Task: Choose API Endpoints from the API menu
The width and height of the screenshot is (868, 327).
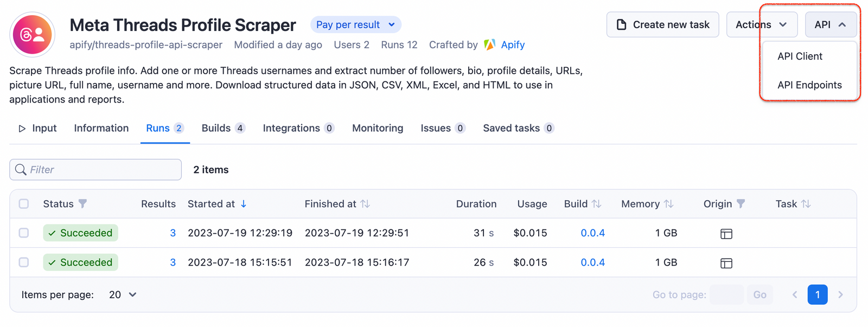Action: tap(809, 85)
